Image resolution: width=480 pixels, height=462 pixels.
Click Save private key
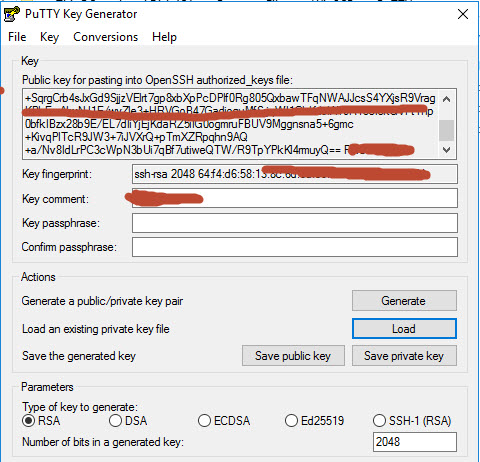[x=404, y=356]
